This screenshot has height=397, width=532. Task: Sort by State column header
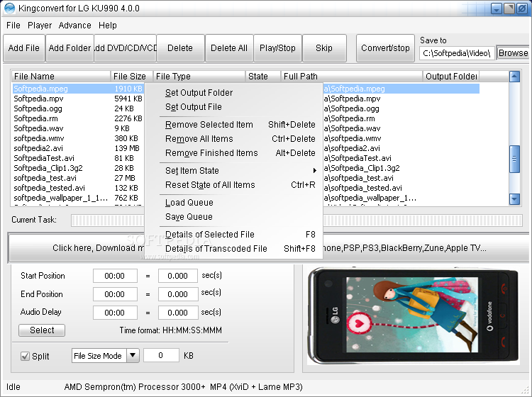pyautogui.click(x=263, y=77)
